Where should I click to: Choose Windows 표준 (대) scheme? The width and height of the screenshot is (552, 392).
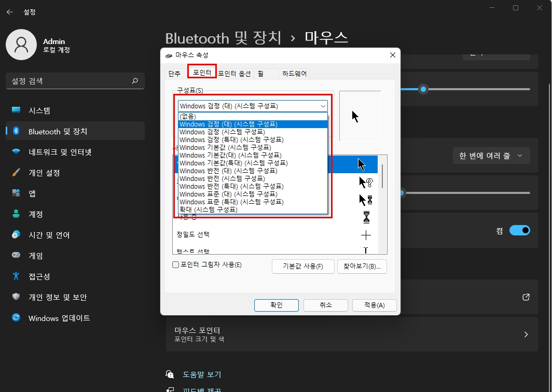click(253, 194)
